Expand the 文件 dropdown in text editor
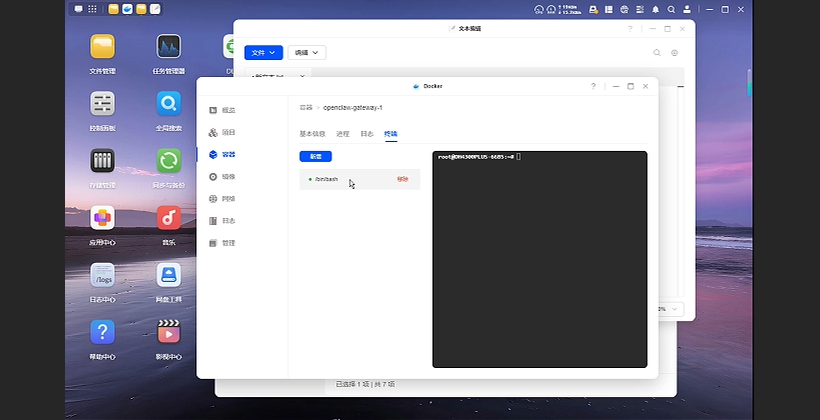 263,52
